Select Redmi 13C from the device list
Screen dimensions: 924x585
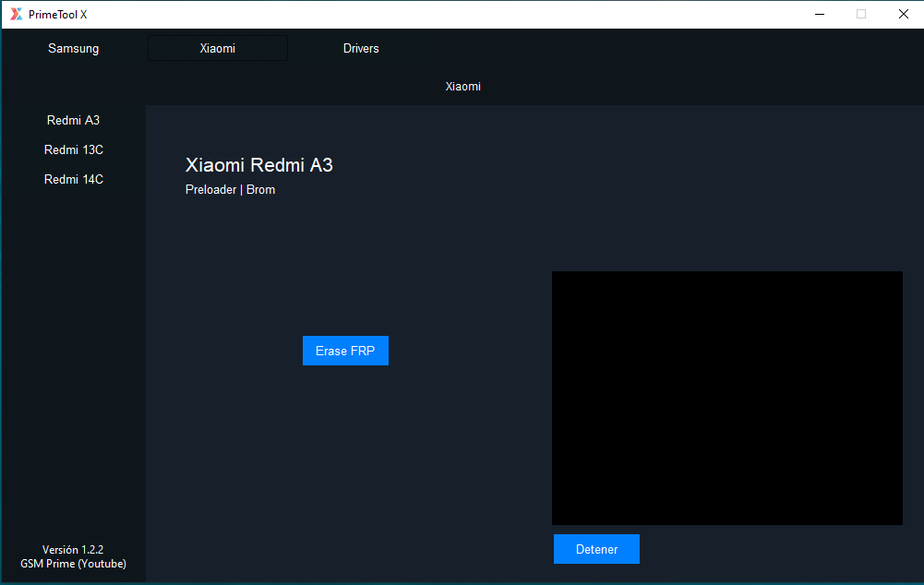click(x=73, y=149)
